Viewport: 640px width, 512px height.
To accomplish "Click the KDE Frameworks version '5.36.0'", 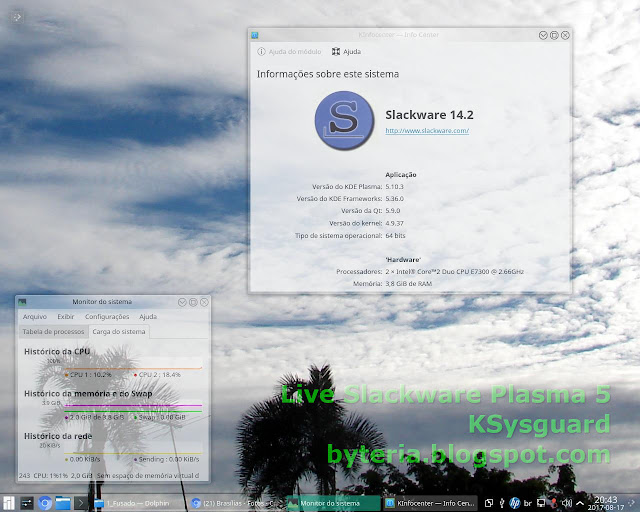I will coord(394,199).
